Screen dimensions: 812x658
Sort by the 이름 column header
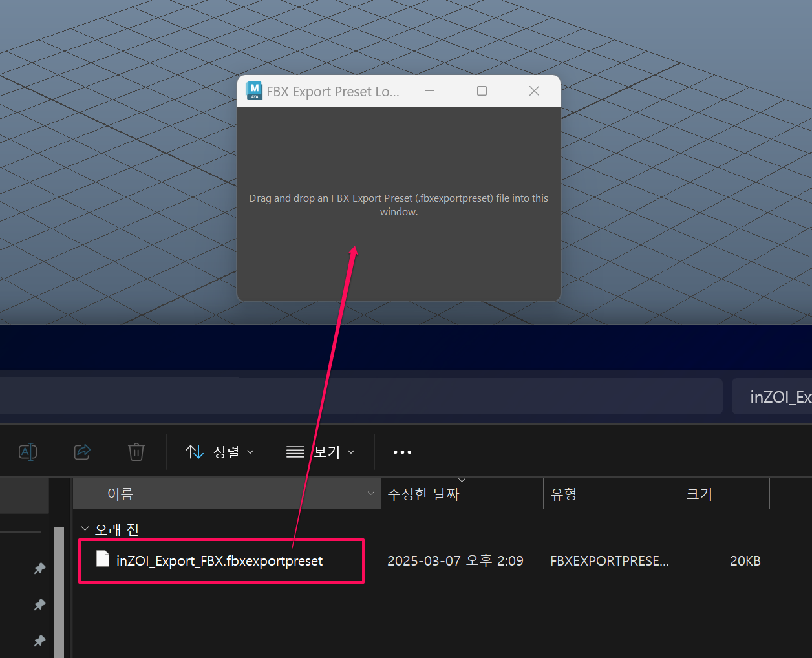tap(121, 494)
